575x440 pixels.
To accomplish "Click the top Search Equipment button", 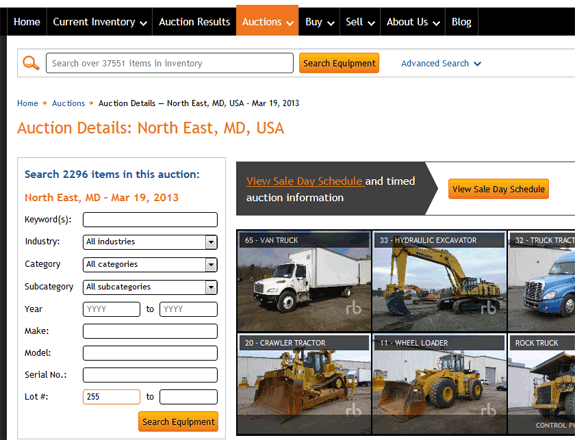I will pos(339,63).
